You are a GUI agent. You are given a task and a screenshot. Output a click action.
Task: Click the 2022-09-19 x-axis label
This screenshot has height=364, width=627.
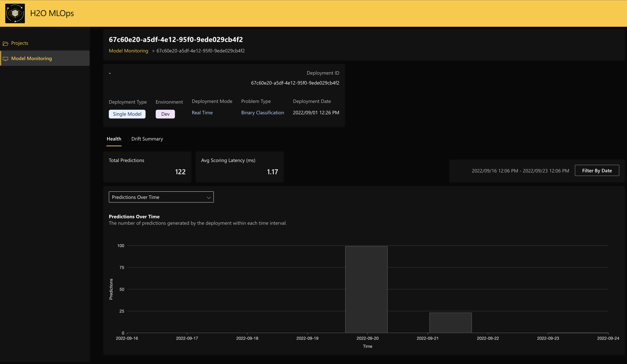[x=307, y=338]
